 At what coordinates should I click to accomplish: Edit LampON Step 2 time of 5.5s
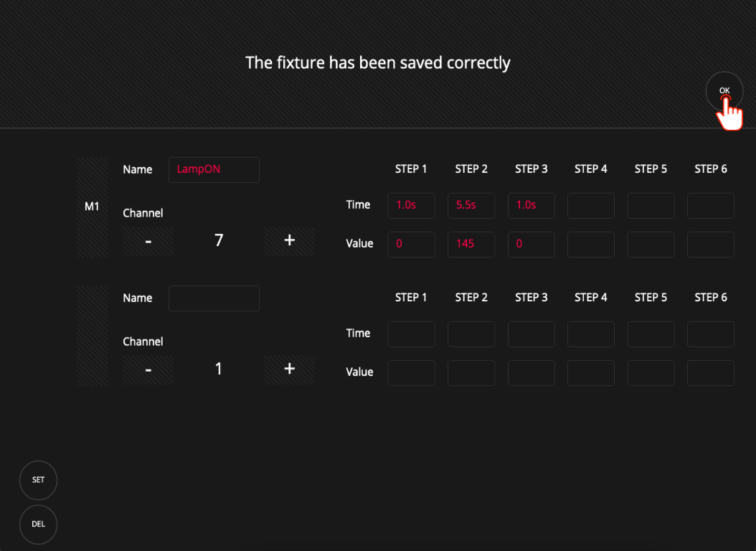pyautogui.click(x=471, y=205)
